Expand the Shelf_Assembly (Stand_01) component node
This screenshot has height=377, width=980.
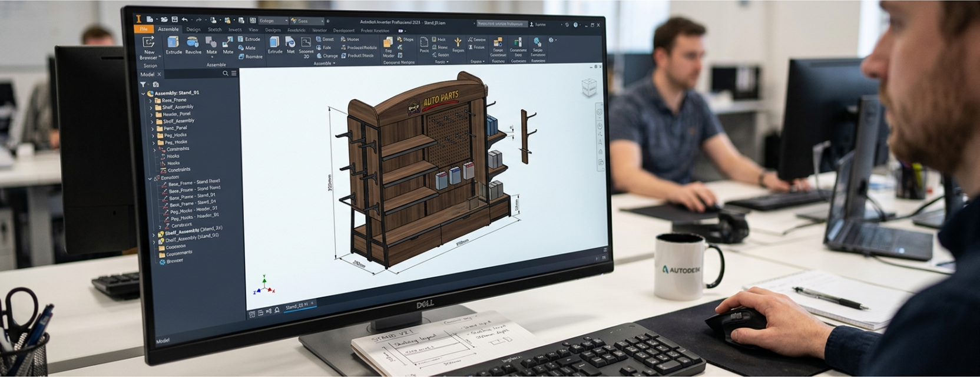[x=154, y=241]
